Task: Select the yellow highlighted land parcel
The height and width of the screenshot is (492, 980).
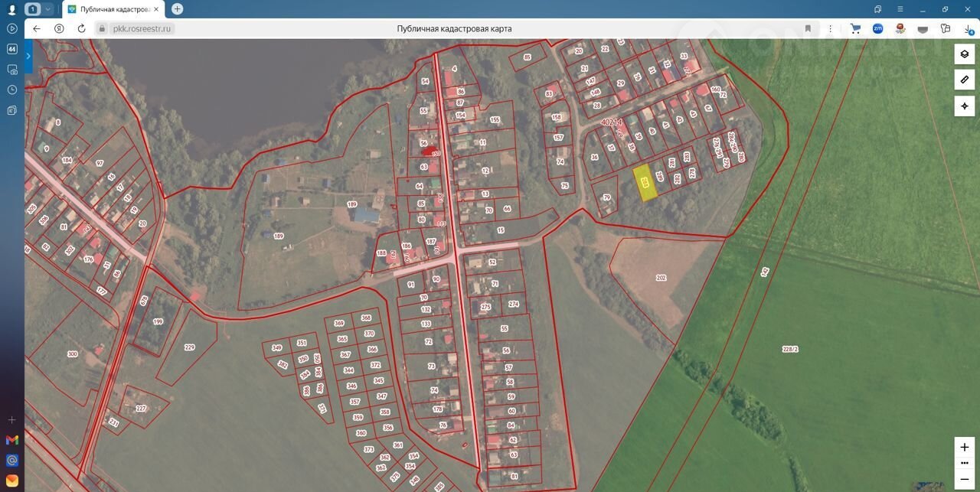Action: tap(647, 184)
